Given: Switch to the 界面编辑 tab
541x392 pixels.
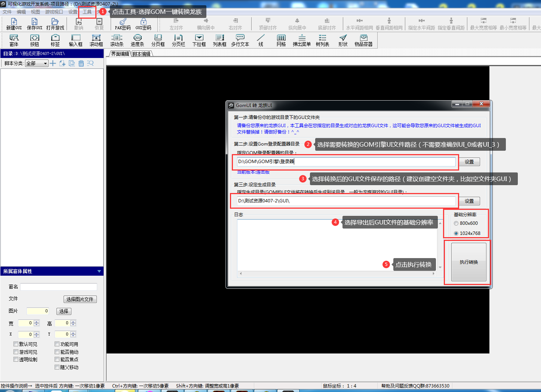Looking at the screenshot, I should (120, 54).
